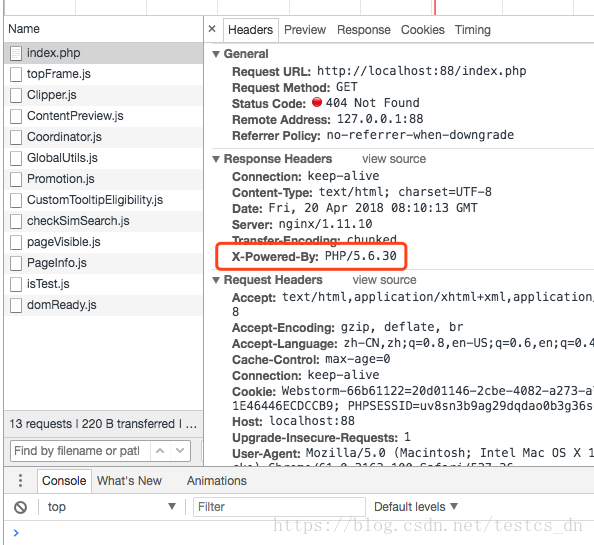Click the X-Powered-By PHP/5.6.30 value

coord(361,256)
